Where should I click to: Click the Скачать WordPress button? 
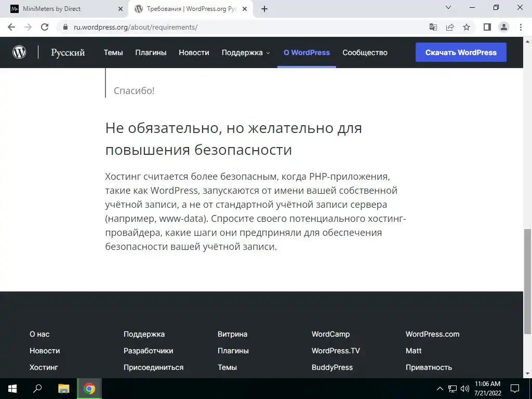(461, 52)
